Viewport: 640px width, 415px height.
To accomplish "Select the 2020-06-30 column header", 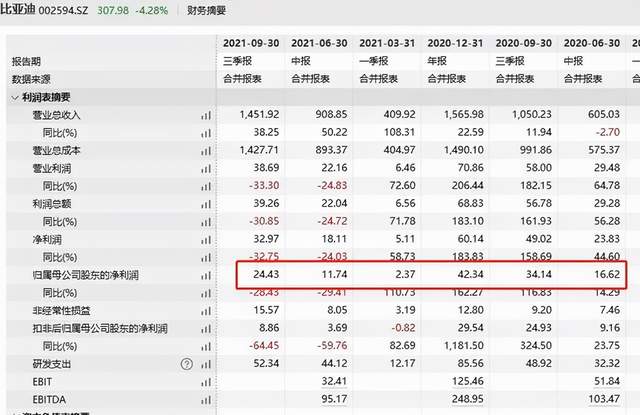I will (592, 43).
